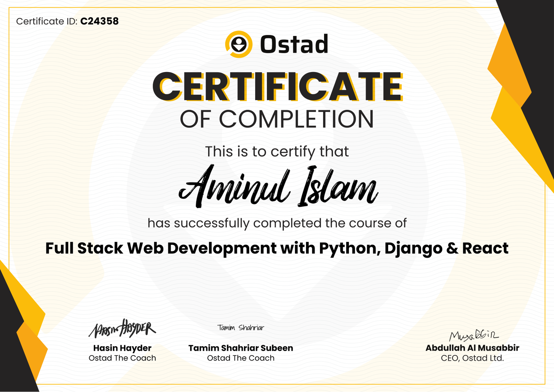The image size is (554, 392).
Task: Click "Ostad The Coach" under Hasin Hayder
Action: click(x=122, y=358)
